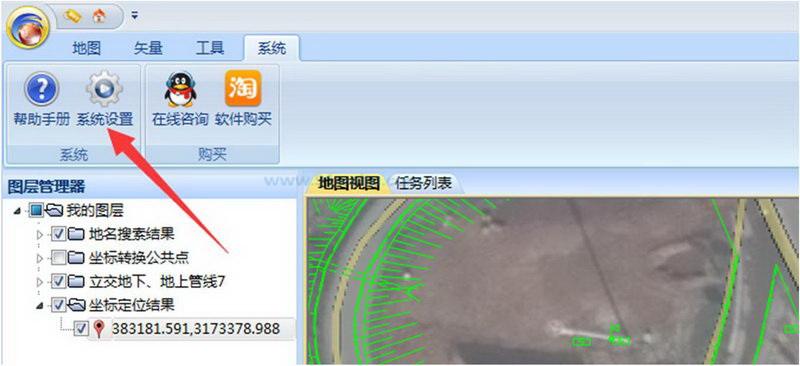The width and height of the screenshot is (800, 366).
Task: Open the quick access customize dropdown arrow
Action: click(x=134, y=16)
